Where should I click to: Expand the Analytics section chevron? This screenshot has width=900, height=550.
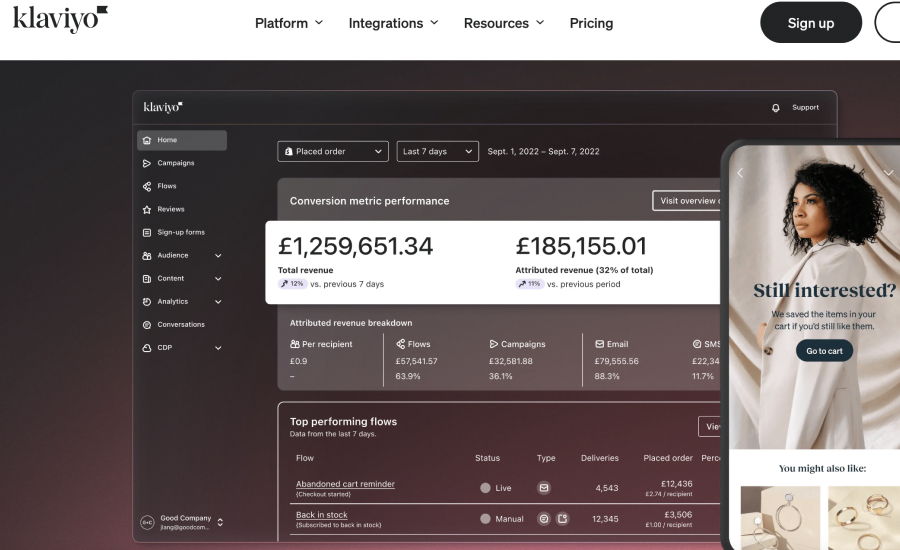[x=218, y=301]
